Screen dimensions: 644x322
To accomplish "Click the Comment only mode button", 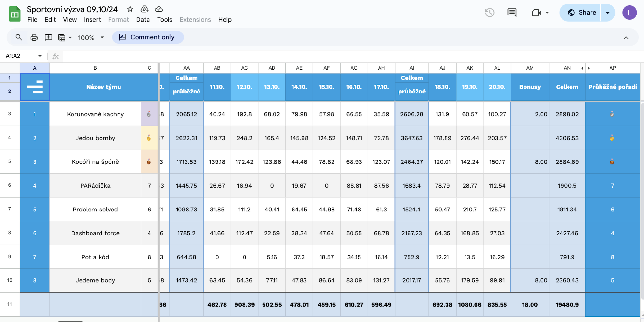I will 148,37.
